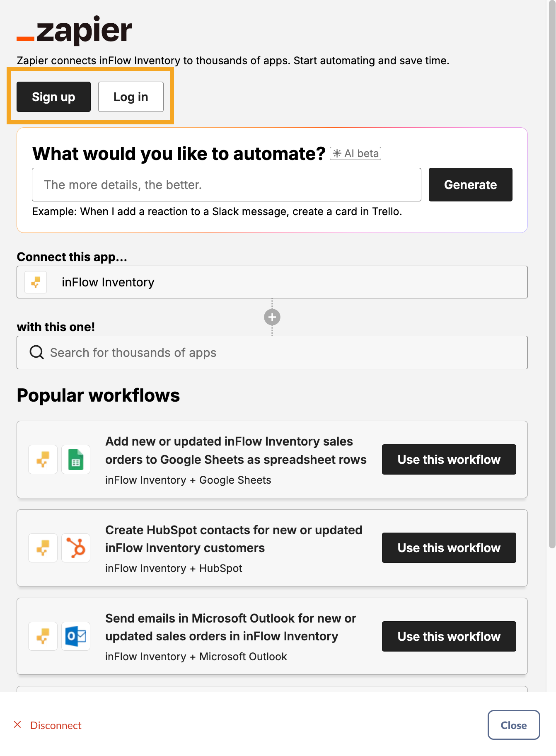This screenshot has height=756, width=556.
Task: Click the HubSpot icon
Action: coord(76,548)
